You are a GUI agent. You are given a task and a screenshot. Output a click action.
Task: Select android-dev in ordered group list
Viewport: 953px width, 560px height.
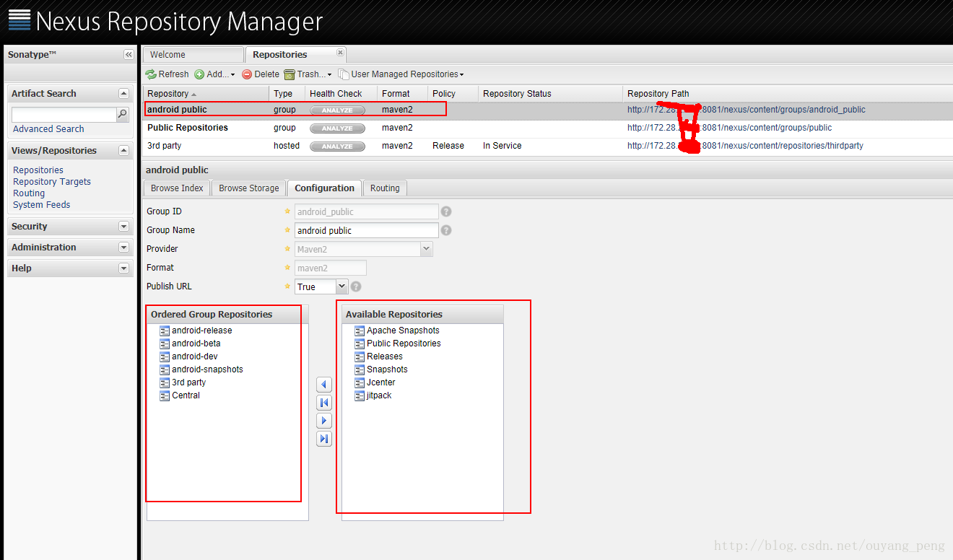[x=195, y=356]
